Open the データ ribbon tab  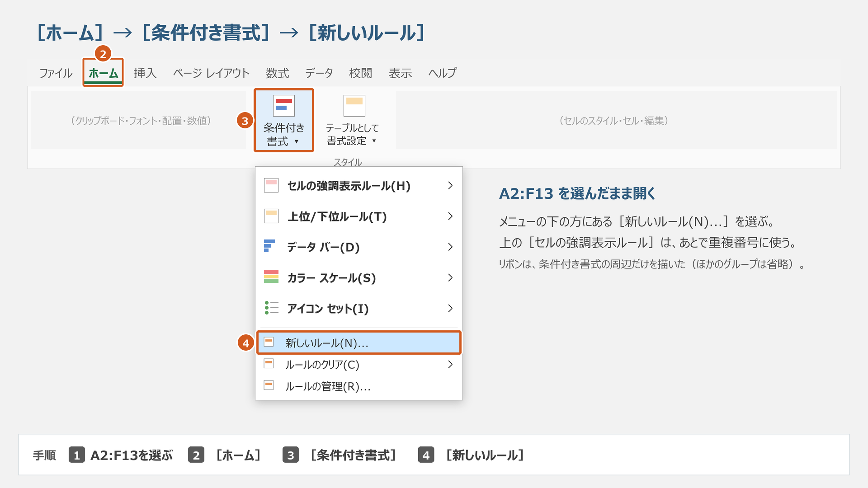coord(319,73)
